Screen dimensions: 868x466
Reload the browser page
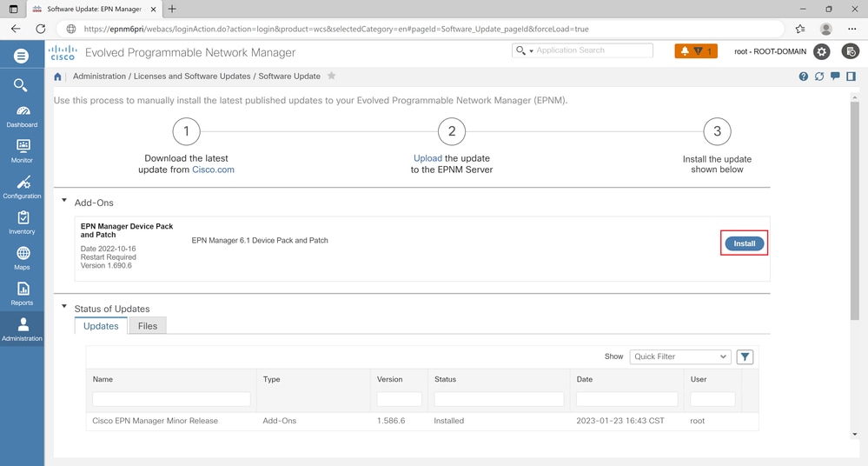coord(41,29)
